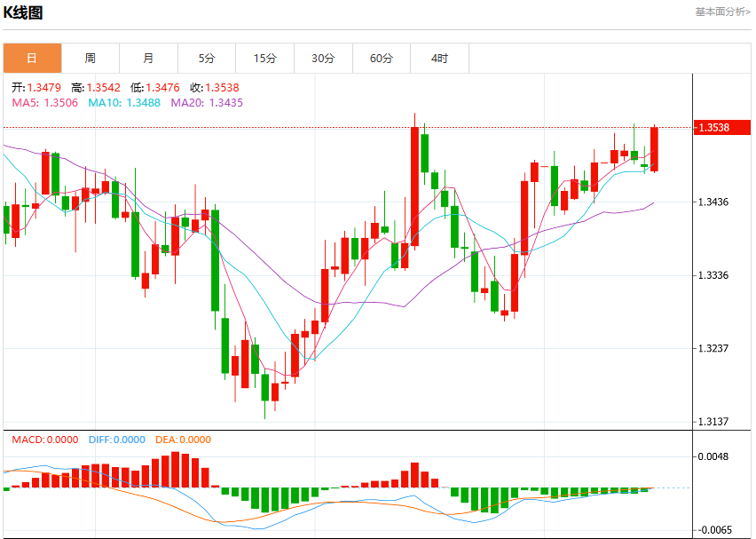Open the 4时 interval tab

tap(440, 59)
